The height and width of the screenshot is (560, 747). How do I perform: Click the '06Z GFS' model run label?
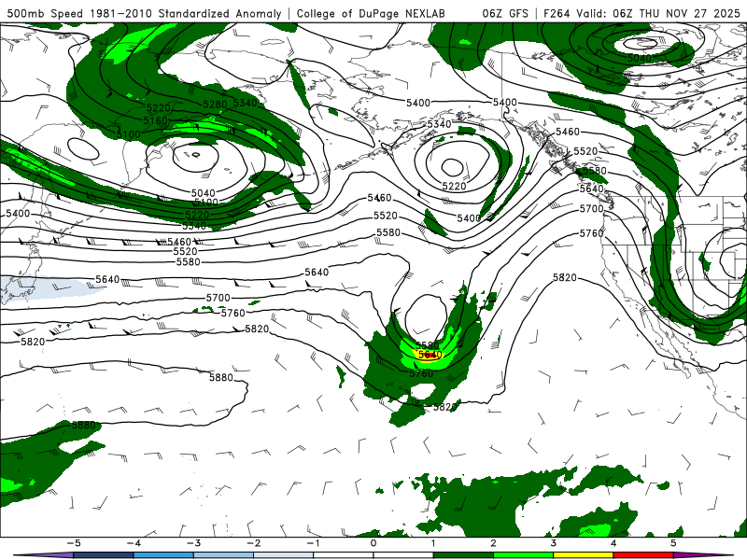coord(505,13)
